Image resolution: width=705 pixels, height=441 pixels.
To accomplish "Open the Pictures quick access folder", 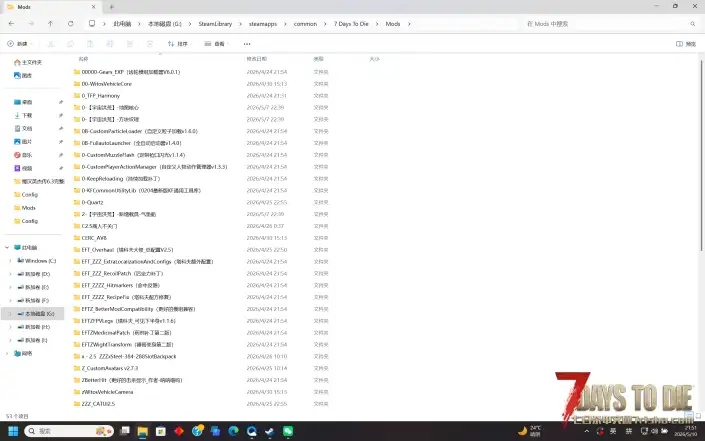I will 23,142.
